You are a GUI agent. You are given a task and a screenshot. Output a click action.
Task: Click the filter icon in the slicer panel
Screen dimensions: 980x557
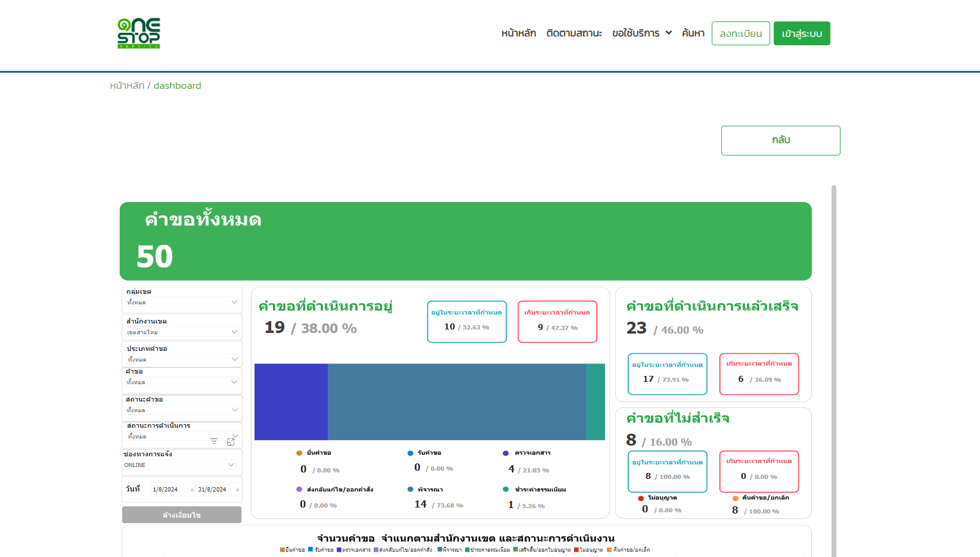pyautogui.click(x=214, y=441)
